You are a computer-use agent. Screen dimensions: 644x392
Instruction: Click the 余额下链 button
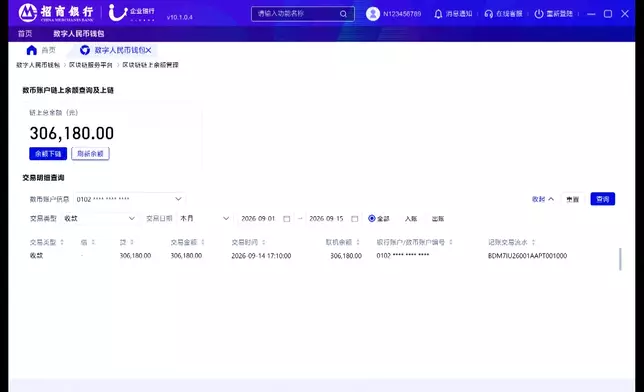pyautogui.click(x=48, y=154)
